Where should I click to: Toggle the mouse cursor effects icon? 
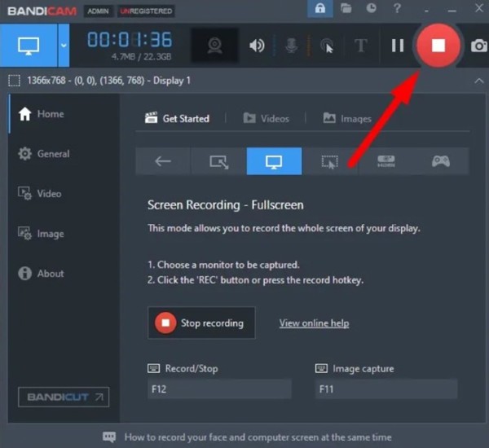pos(327,46)
